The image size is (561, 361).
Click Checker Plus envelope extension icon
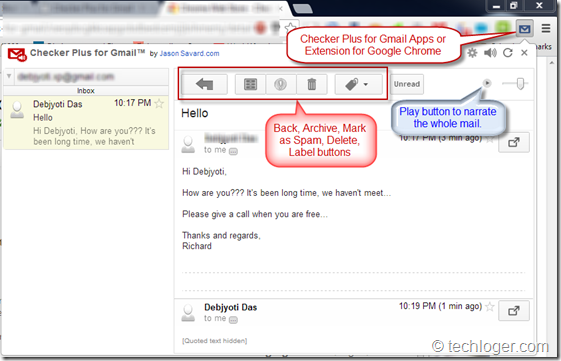(x=525, y=28)
